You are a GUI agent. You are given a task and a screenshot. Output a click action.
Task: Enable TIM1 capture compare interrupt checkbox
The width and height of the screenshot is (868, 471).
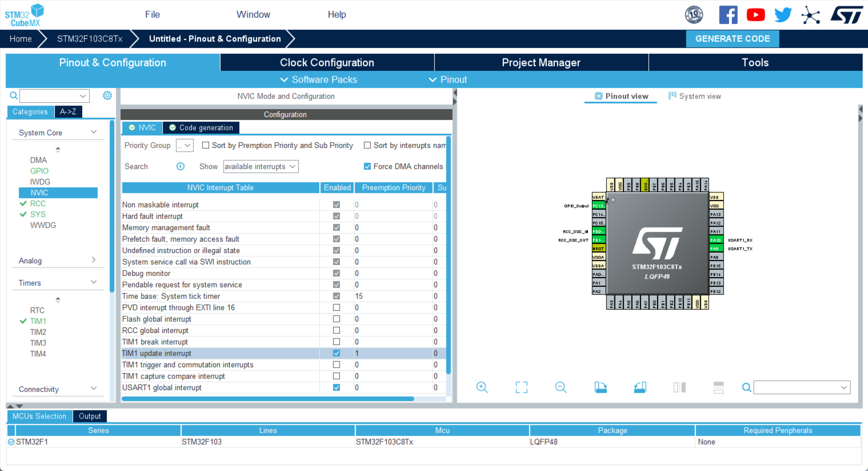point(337,376)
